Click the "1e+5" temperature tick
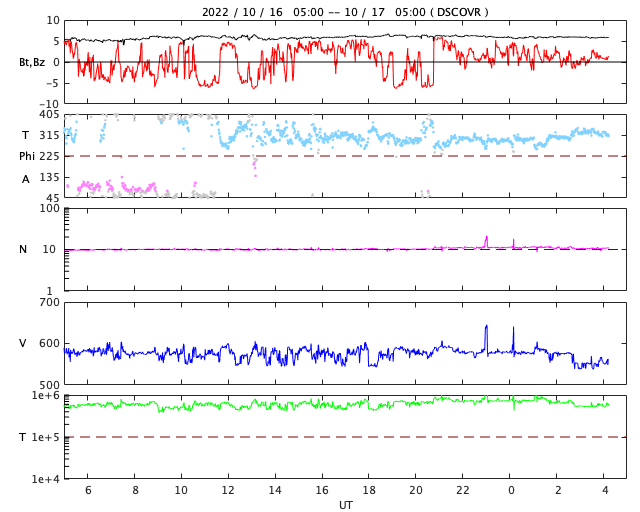The width and height of the screenshot is (640, 512). click(x=46, y=437)
